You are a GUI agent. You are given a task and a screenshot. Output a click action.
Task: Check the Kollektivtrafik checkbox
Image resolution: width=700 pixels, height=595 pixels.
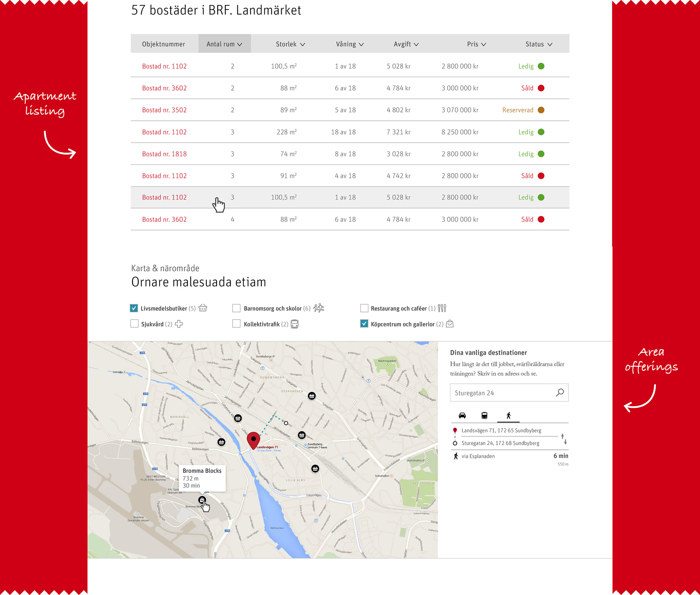[236, 324]
